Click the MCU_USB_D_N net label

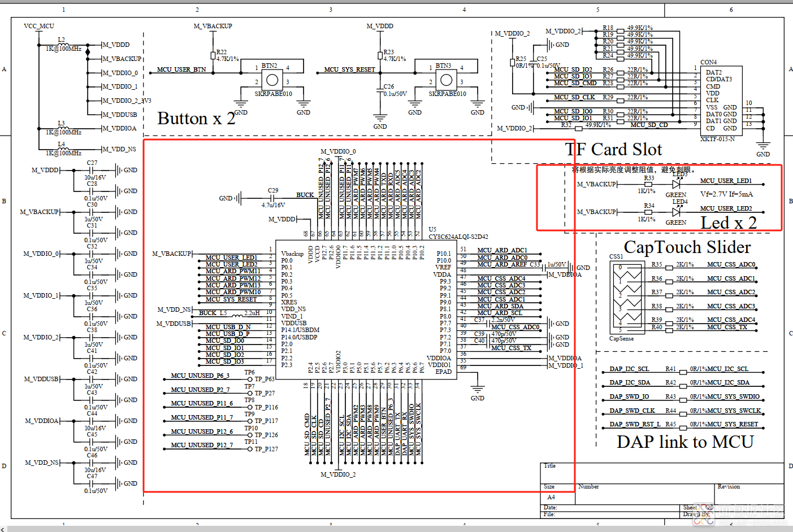(x=228, y=327)
